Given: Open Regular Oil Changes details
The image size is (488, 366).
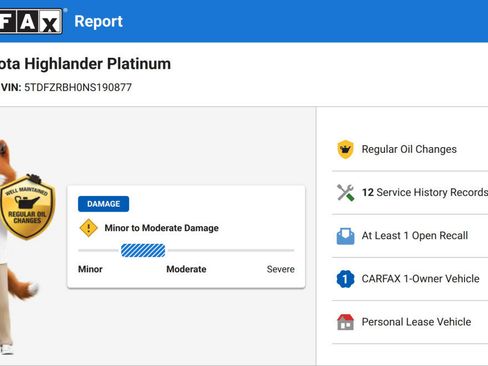Looking at the screenshot, I should tap(410, 149).
